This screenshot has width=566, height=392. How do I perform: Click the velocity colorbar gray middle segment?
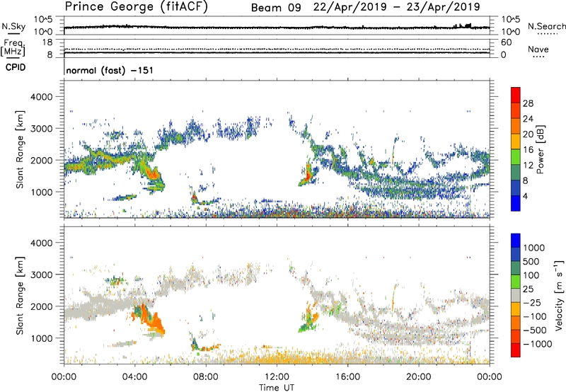pos(516,296)
